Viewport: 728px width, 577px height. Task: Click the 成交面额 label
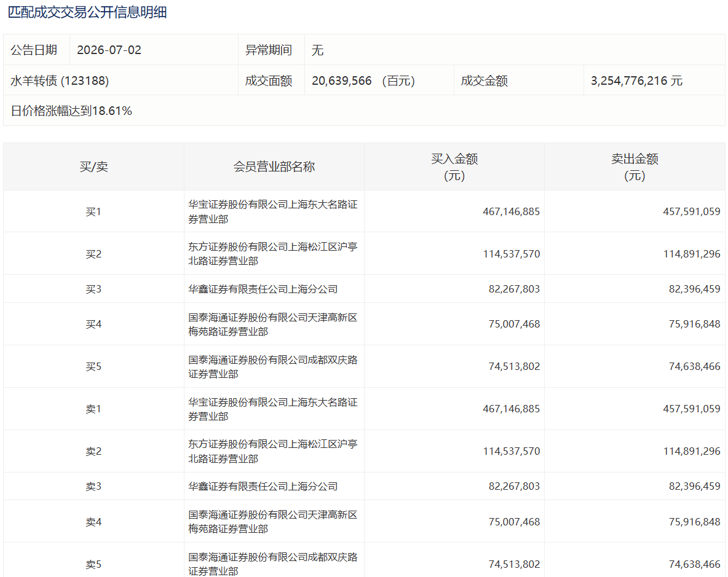(268, 80)
